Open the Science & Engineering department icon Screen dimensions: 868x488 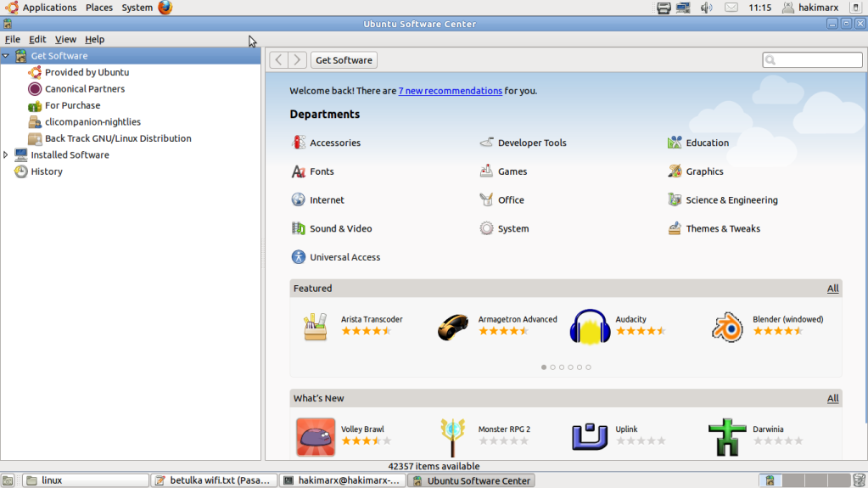675,199
